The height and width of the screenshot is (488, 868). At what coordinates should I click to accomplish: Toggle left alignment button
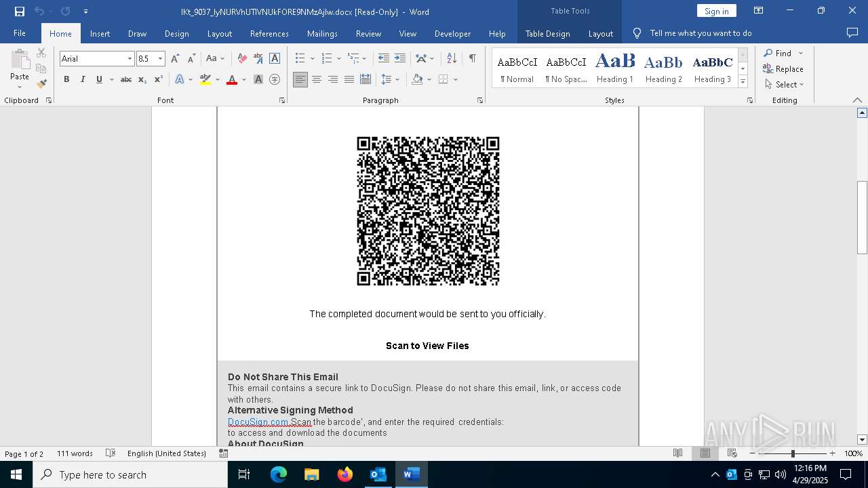pos(300,79)
